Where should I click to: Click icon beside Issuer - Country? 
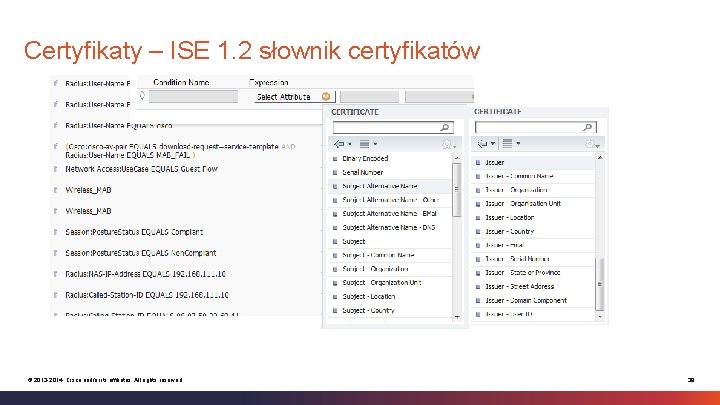(x=478, y=231)
